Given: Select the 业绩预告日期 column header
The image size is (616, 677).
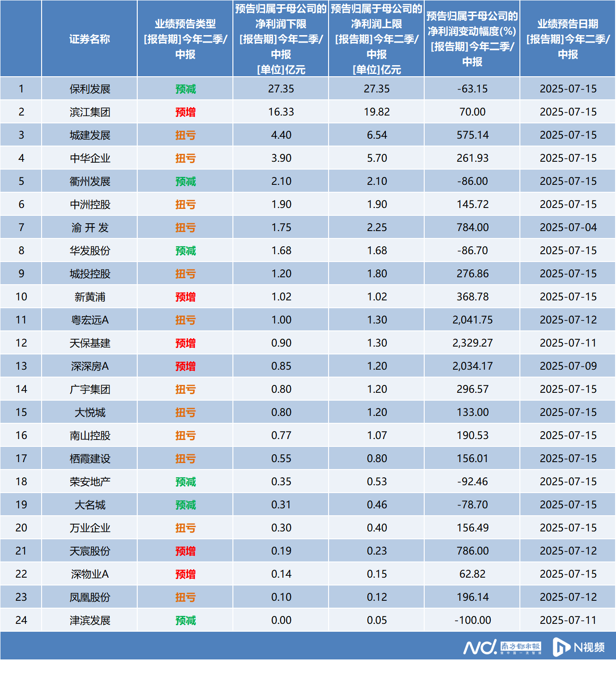Looking at the screenshot, I should (568, 39).
